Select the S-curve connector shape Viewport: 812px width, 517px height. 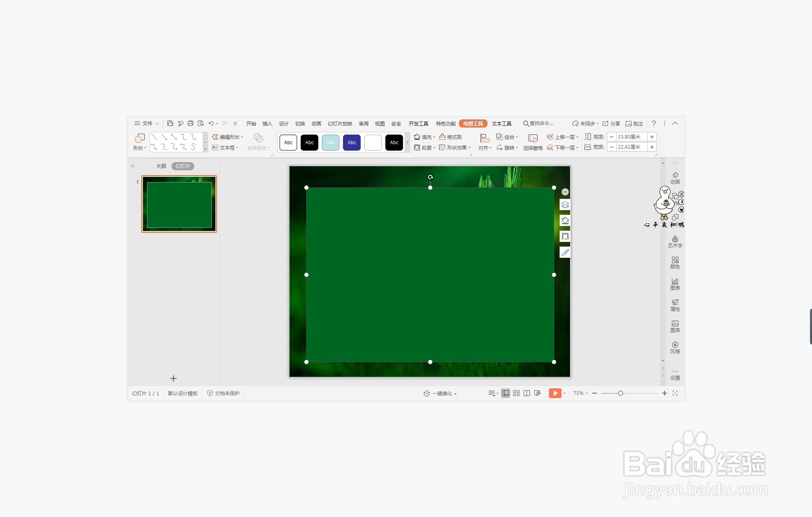pos(193,147)
